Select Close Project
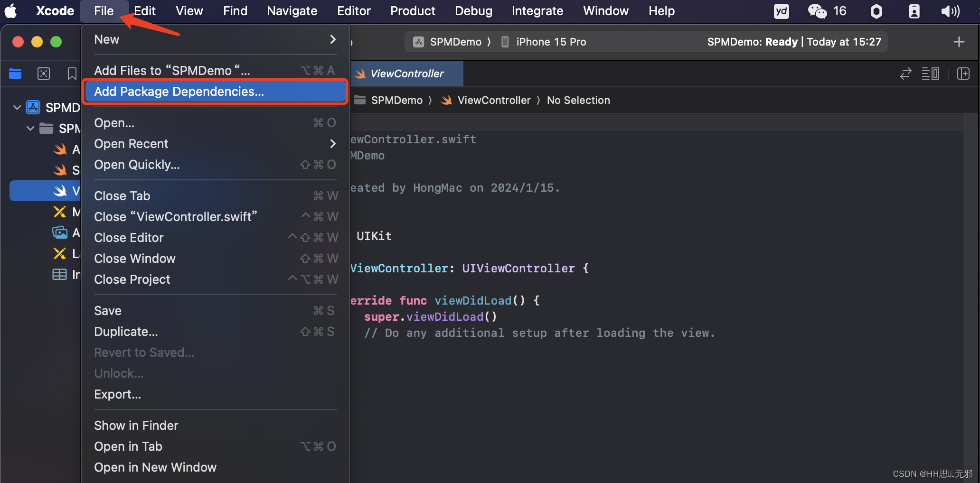 pos(216,279)
